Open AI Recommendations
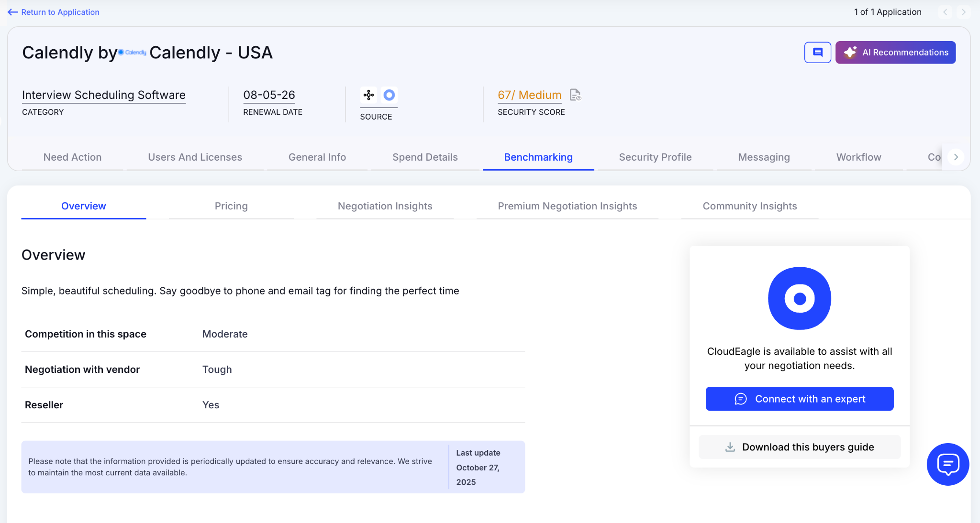The height and width of the screenshot is (523, 980). [895, 52]
